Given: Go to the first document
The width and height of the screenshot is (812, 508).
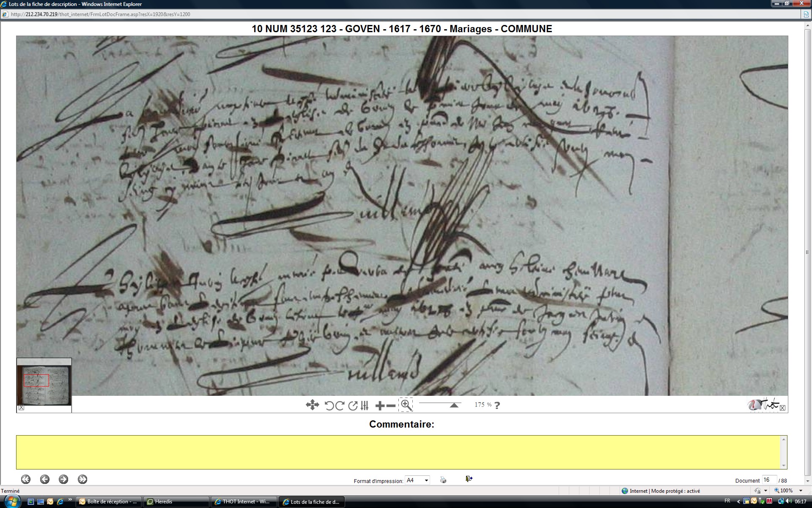Looking at the screenshot, I should (26, 479).
